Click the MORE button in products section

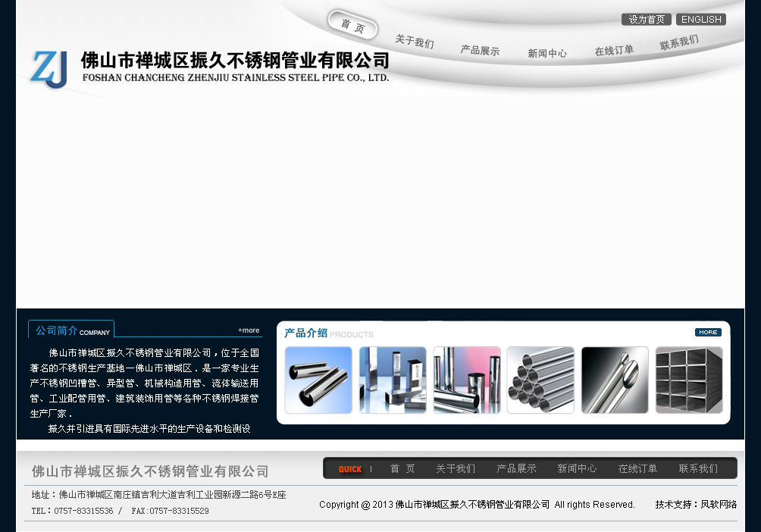[x=708, y=332]
